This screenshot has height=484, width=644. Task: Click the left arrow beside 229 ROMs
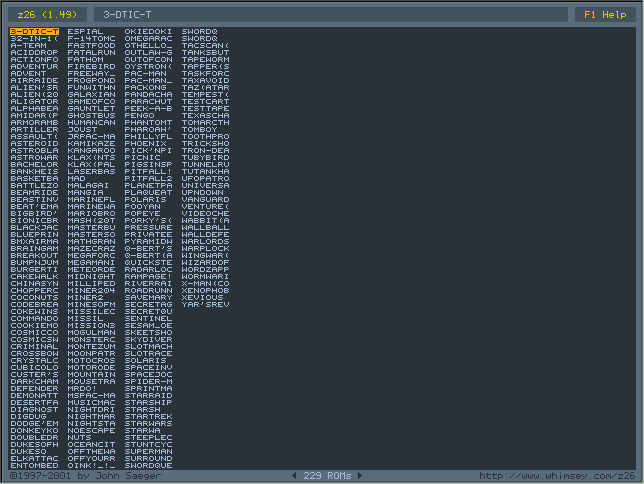[x=293, y=475]
